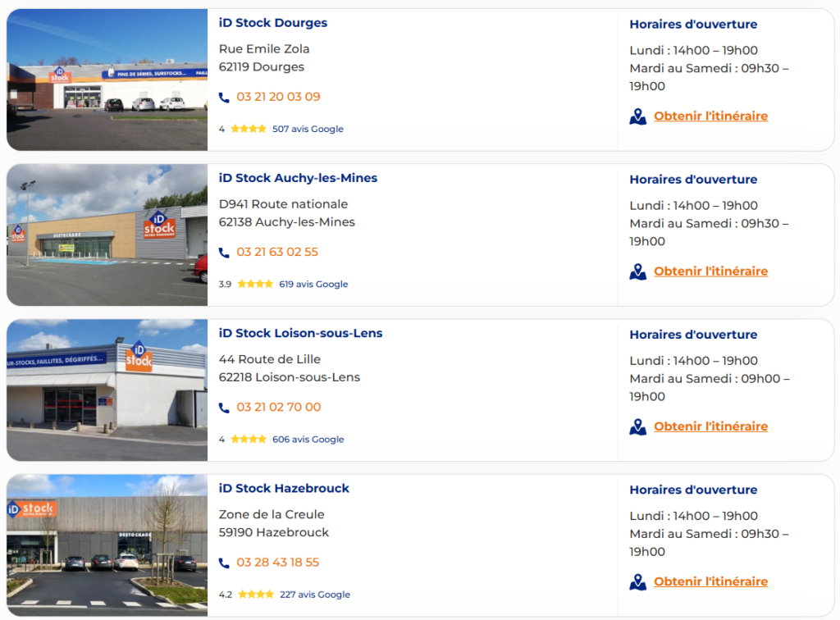Open iD Stock Hazebrouck storefront photo
The image size is (840, 620).
pos(107,545)
